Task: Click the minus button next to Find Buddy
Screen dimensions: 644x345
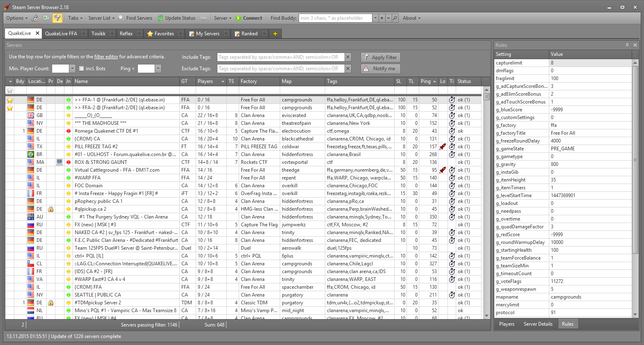Action: tap(388, 18)
